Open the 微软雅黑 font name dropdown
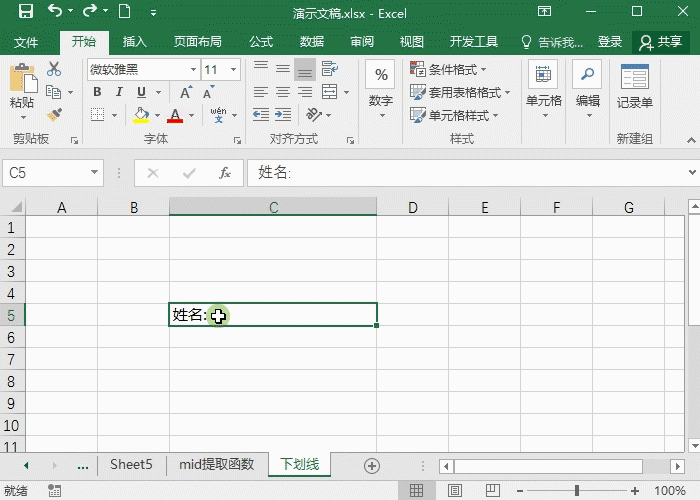The width and height of the screenshot is (700, 500). click(193, 70)
